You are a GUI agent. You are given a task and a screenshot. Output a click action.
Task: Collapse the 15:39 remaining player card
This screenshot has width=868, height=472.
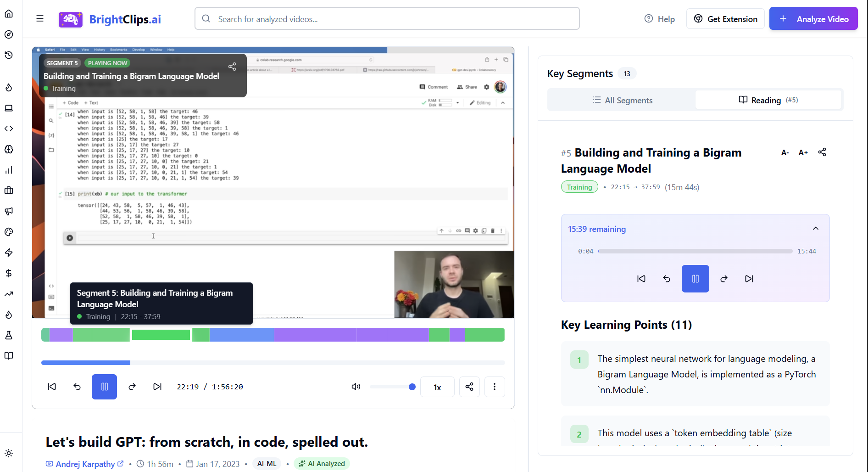816,229
